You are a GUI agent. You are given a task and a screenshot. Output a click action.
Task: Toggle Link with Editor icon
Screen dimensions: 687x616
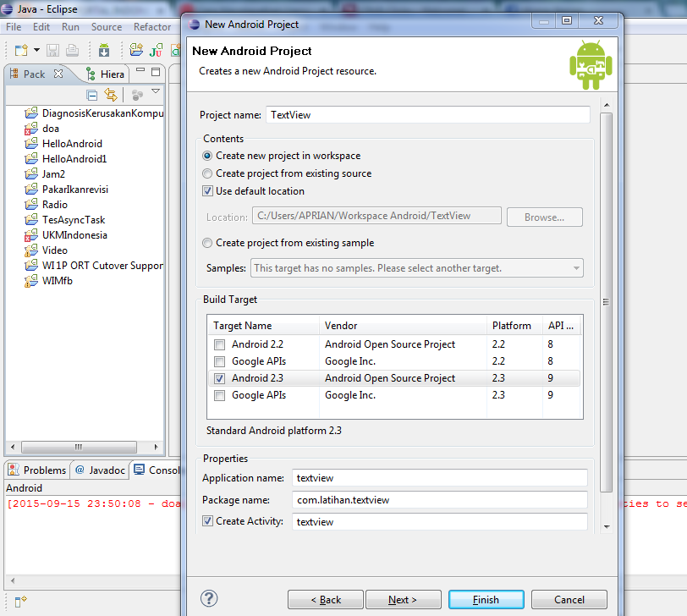click(x=111, y=95)
